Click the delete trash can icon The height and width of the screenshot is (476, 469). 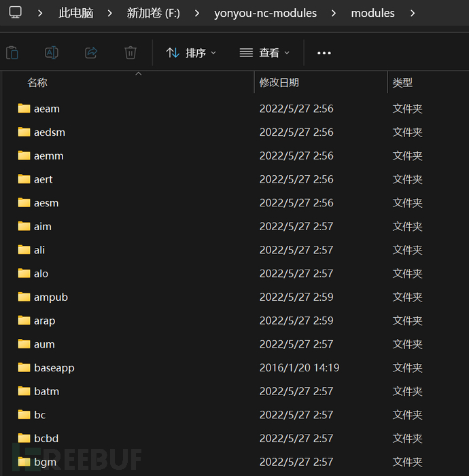coord(131,52)
